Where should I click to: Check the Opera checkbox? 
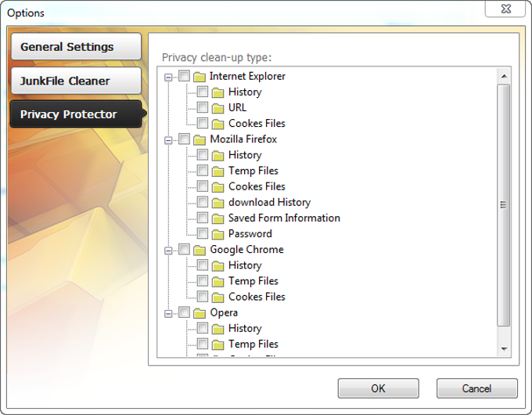pyautogui.click(x=184, y=312)
